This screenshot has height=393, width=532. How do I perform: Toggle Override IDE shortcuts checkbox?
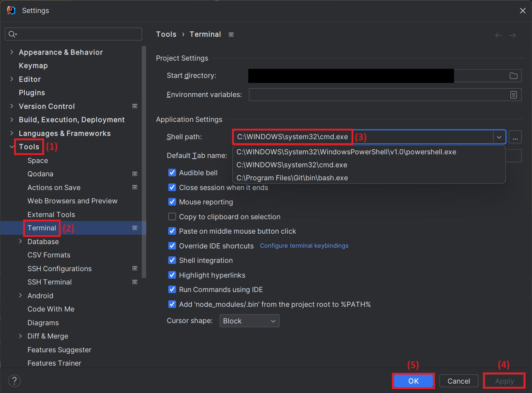(x=172, y=246)
